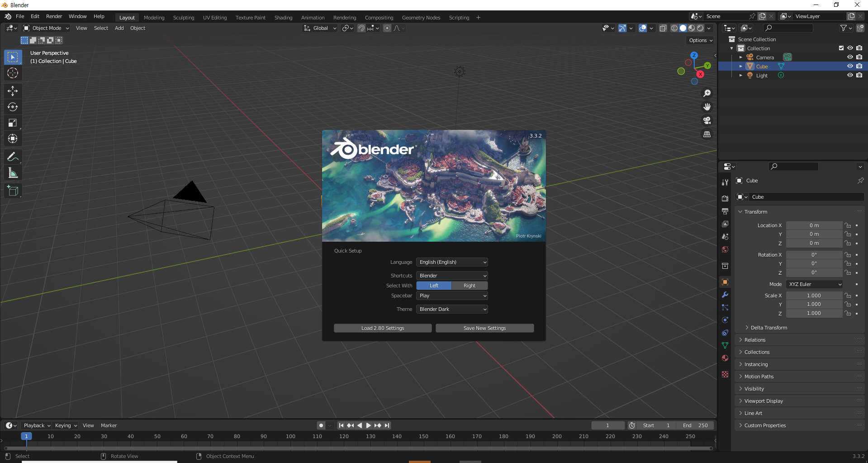
Task: Toggle camera view icon in viewport
Action: [x=707, y=120]
